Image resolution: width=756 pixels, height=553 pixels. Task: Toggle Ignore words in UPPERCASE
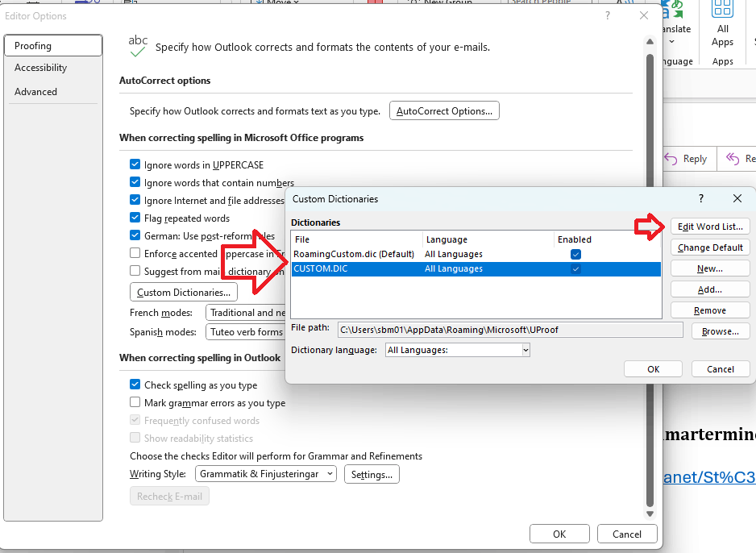(135, 164)
